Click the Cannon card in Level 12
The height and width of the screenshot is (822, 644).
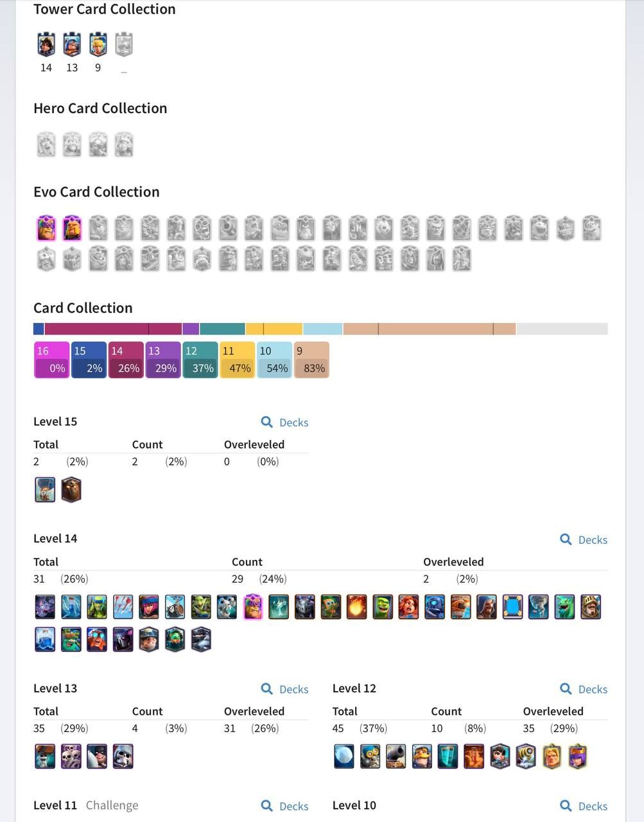[x=396, y=756]
